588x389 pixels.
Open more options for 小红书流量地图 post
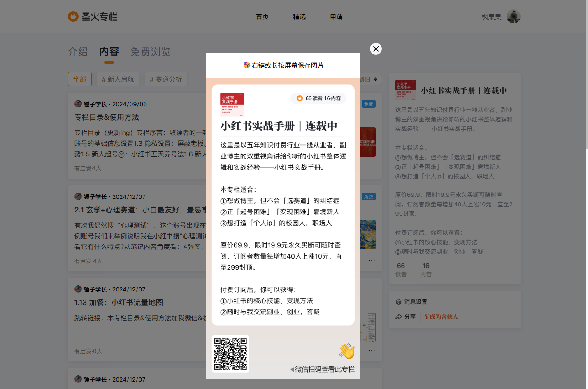(372, 351)
